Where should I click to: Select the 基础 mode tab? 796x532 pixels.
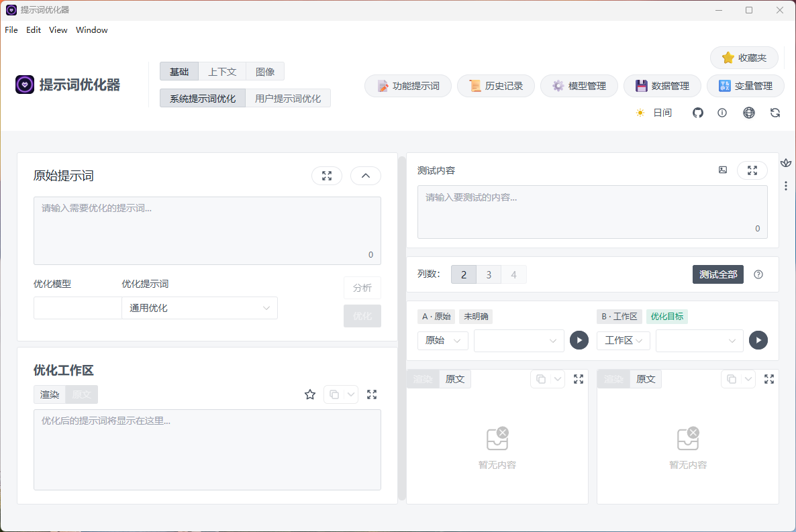coord(179,72)
